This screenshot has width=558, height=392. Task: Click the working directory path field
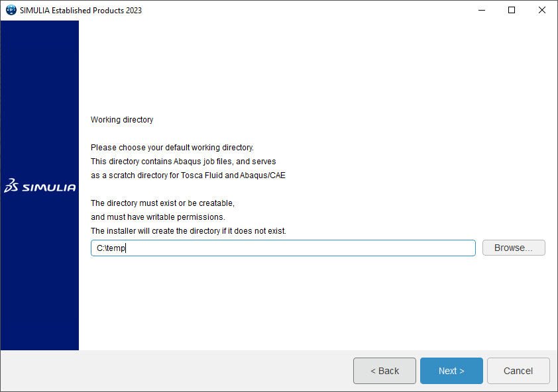point(283,248)
